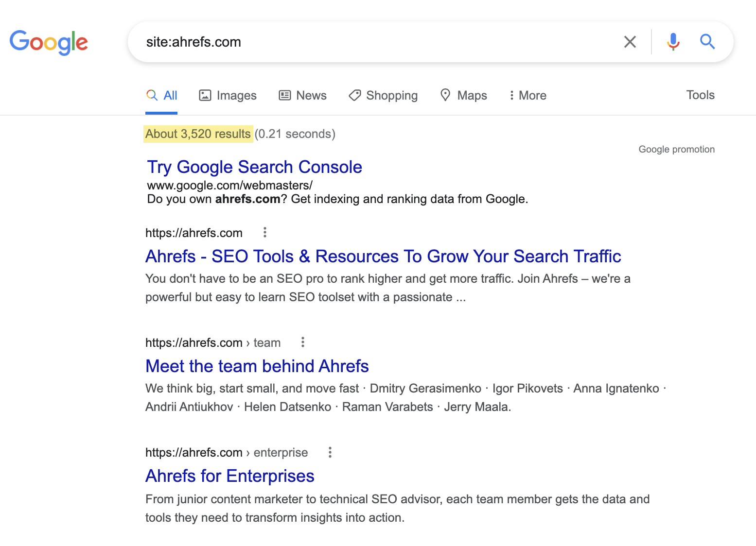Open three-dot menu for the team result
756x546 pixels.
(303, 342)
